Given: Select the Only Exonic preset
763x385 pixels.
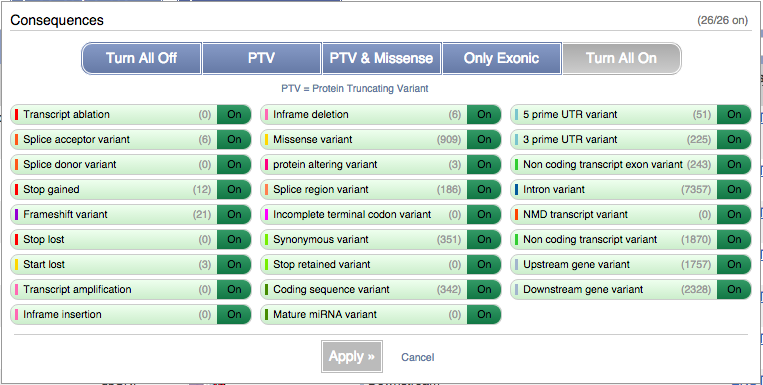Looking at the screenshot, I should (x=502, y=58).
